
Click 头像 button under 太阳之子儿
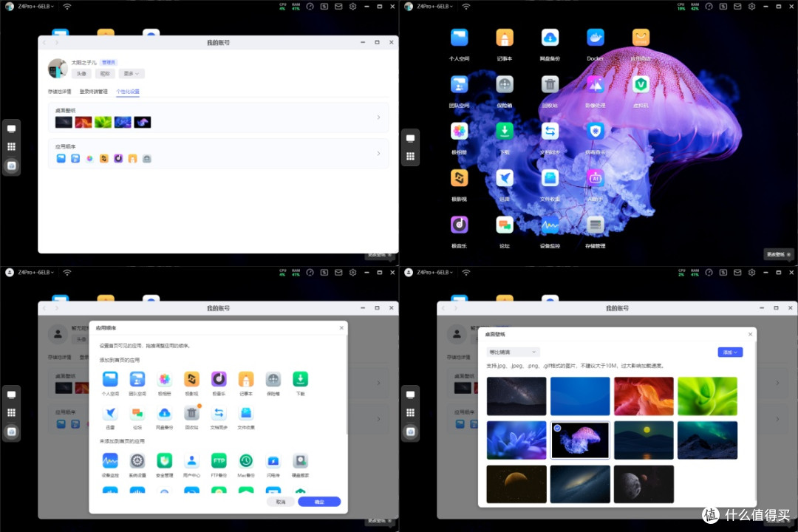point(81,74)
